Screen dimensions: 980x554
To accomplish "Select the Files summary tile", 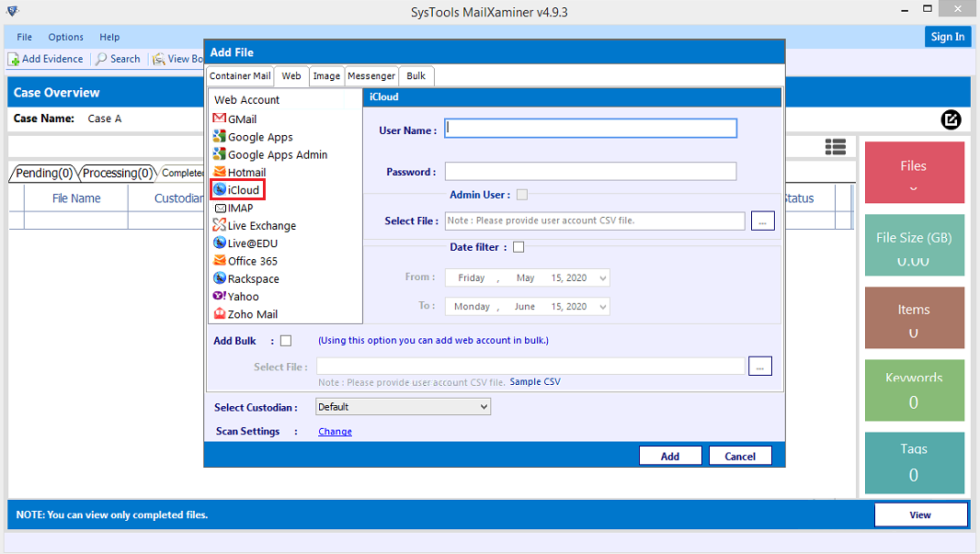I will point(915,173).
